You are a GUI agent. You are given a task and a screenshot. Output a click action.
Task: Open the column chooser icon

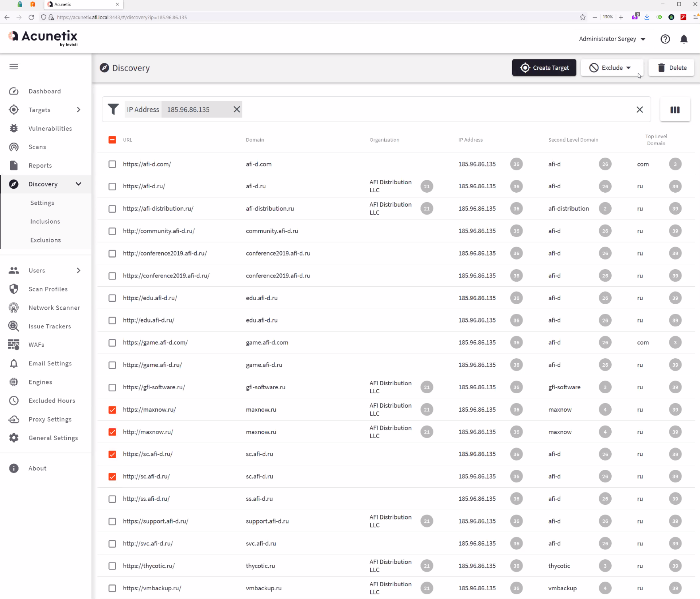coord(675,109)
